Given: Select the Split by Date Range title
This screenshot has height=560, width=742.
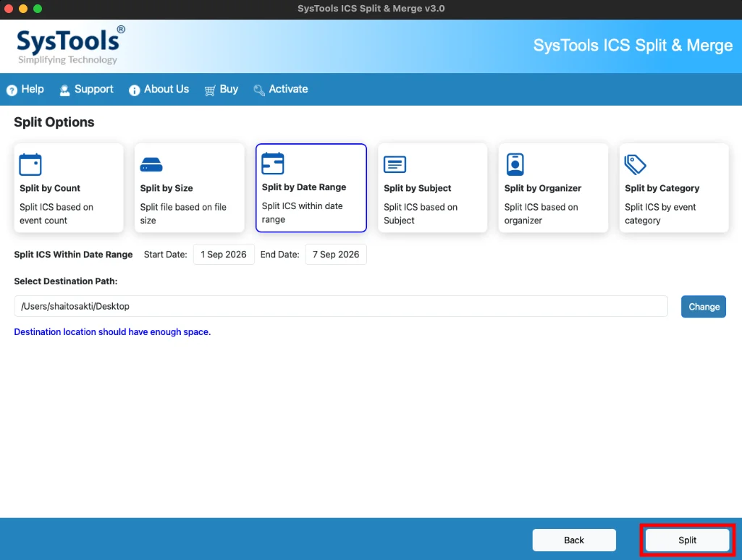Looking at the screenshot, I should pyautogui.click(x=304, y=187).
